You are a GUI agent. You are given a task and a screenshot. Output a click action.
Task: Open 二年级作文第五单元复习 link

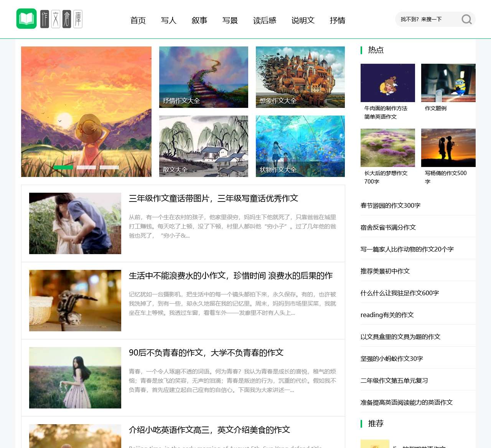pos(394,380)
